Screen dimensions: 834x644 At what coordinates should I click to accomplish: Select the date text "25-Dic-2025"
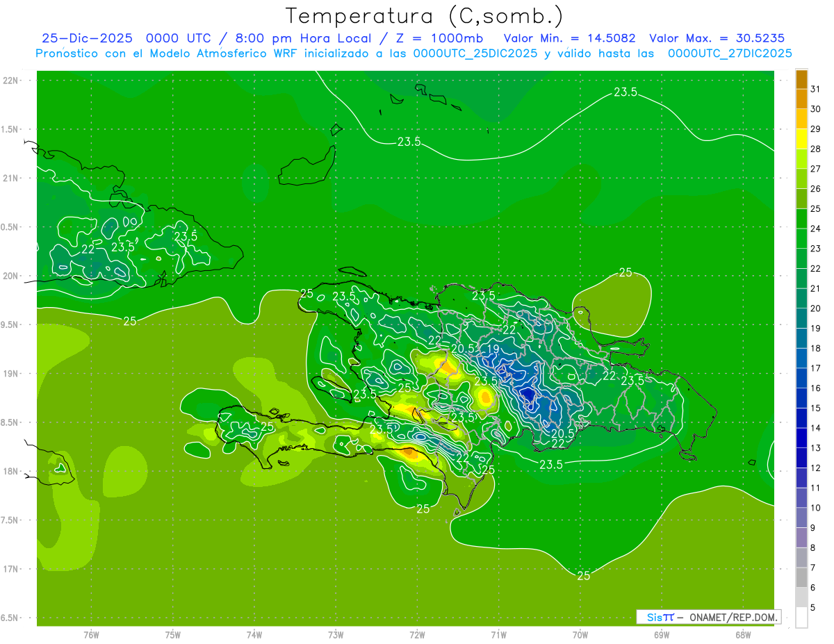[88, 38]
